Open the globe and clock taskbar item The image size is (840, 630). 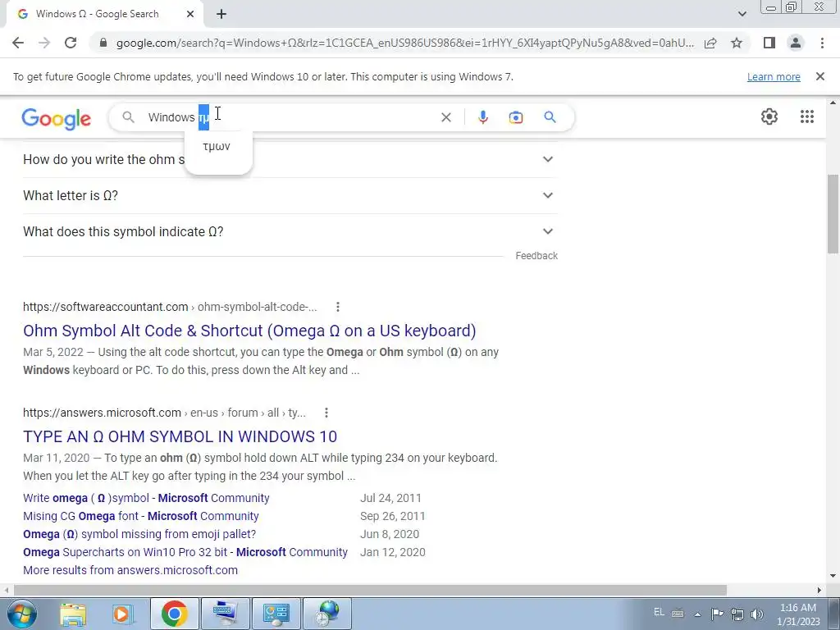coord(326,614)
